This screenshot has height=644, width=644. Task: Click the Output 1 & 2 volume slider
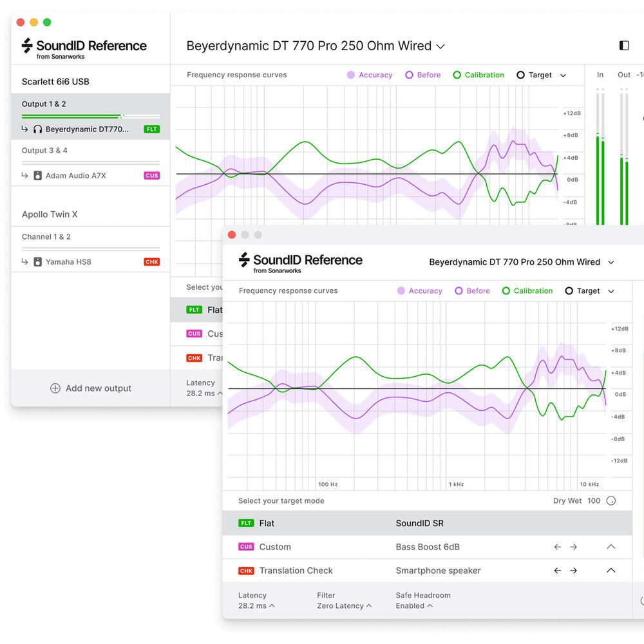(90, 117)
